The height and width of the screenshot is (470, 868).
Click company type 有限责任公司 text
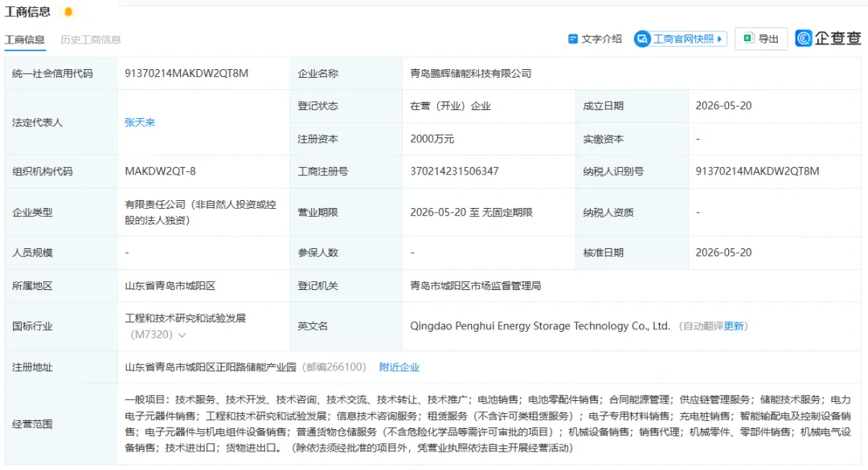coord(200,212)
